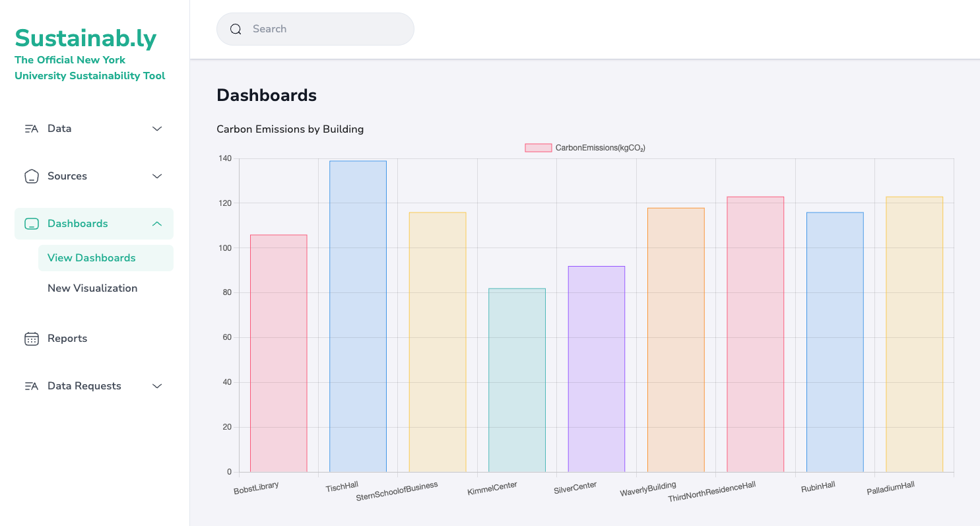Click the RubinHall axis label
The height and width of the screenshot is (526, 980).
click(818, 487)
